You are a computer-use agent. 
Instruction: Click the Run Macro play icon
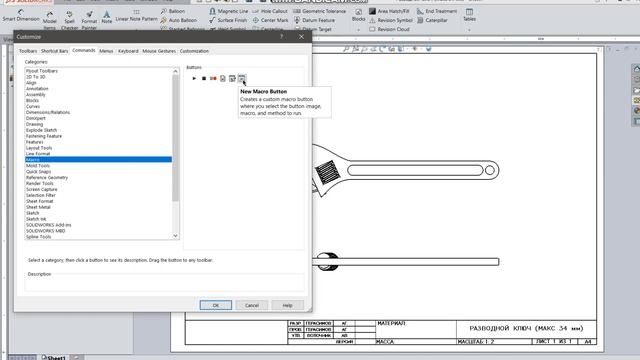(x=194, y=78)
